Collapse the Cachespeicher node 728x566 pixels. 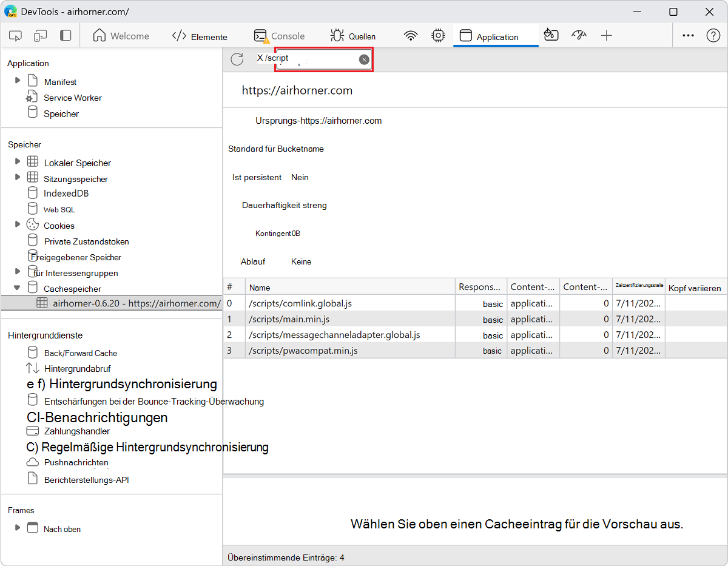tap(18, 288)
